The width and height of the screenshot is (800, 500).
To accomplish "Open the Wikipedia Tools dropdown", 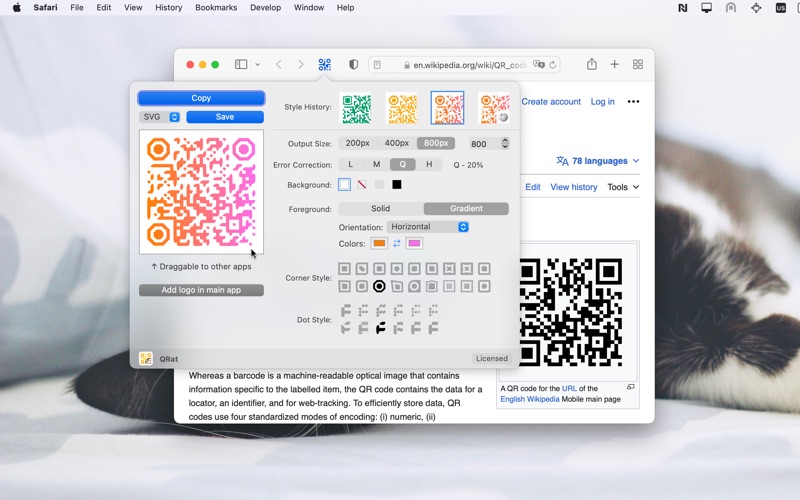I will (x=623, y=187).
